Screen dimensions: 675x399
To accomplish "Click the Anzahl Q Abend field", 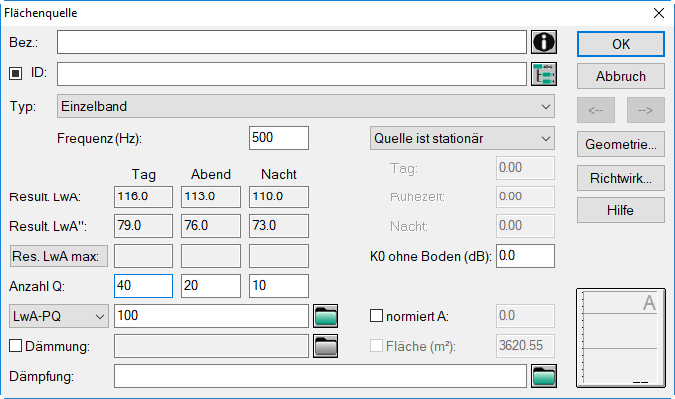I will pyautogui.click(x=211, y=286).
